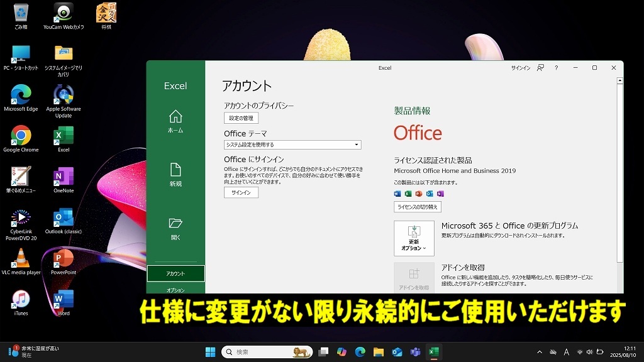
Task: Open Options in Excel sidebar
Action: [175, 290]
